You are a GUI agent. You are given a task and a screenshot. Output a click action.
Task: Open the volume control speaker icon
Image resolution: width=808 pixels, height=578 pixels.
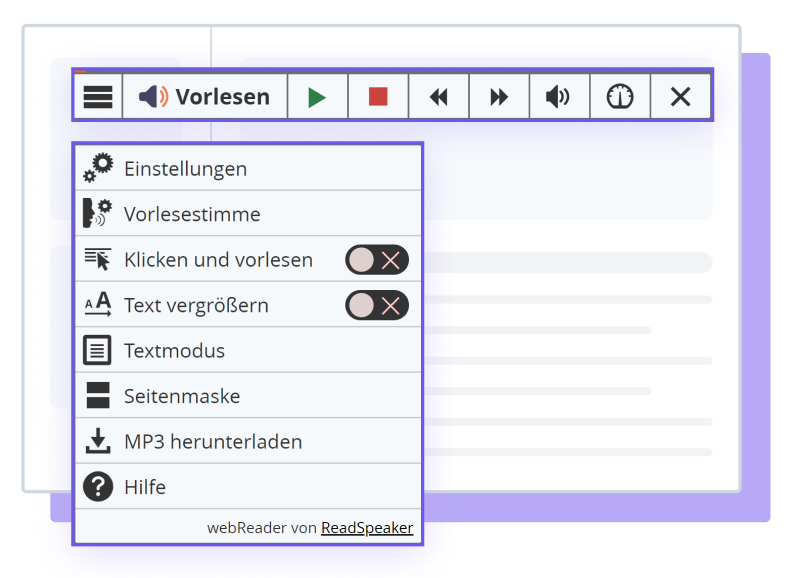[559, 96]
